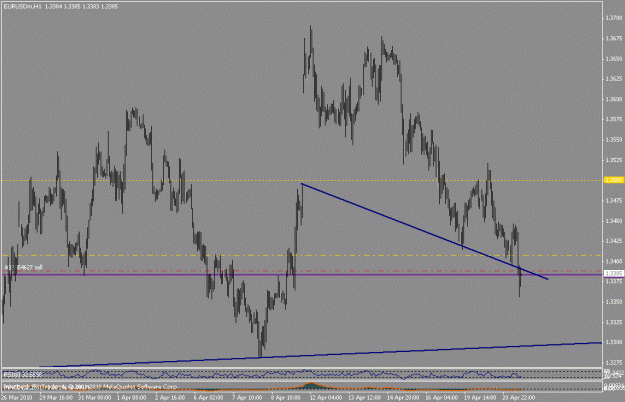Select the purple horizontal line
The width and height of the screenshot is (625, 402).
(301, 275)
